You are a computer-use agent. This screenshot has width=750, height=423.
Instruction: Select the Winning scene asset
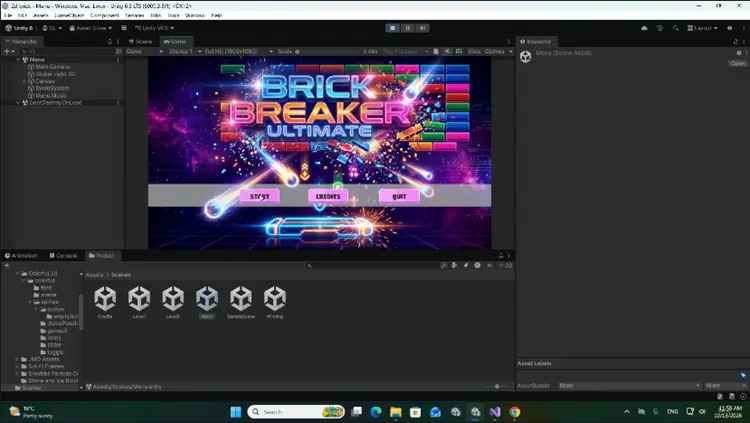click(275, 301)
